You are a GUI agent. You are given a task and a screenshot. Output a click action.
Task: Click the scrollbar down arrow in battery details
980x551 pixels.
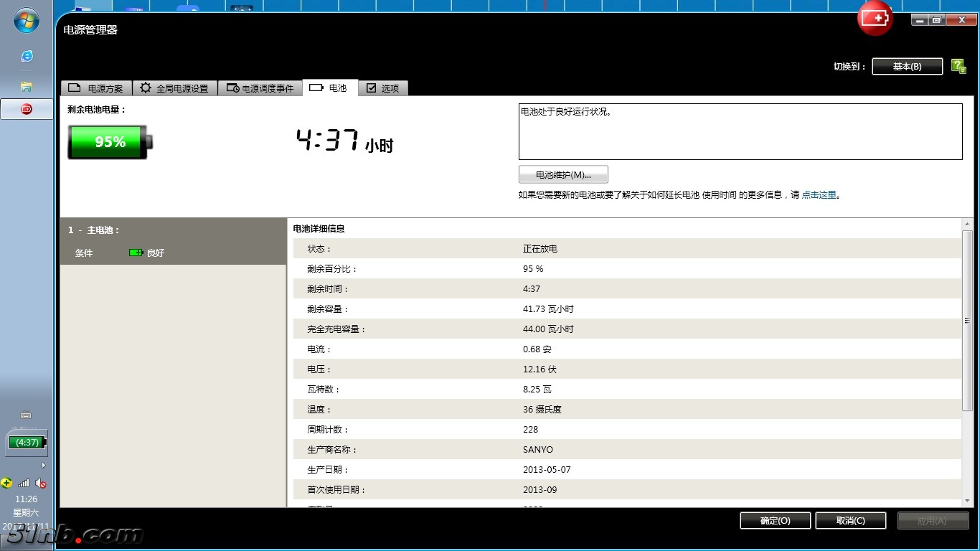coord(967,501)
